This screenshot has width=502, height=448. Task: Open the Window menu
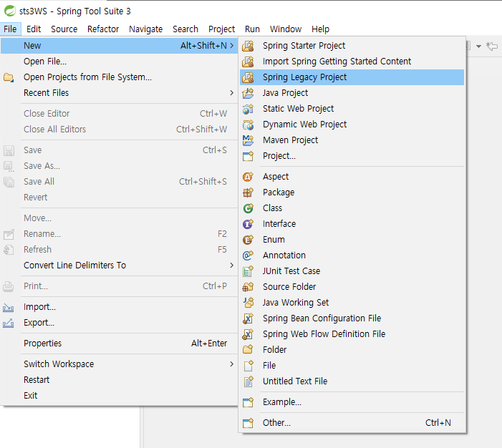(286, 29)
